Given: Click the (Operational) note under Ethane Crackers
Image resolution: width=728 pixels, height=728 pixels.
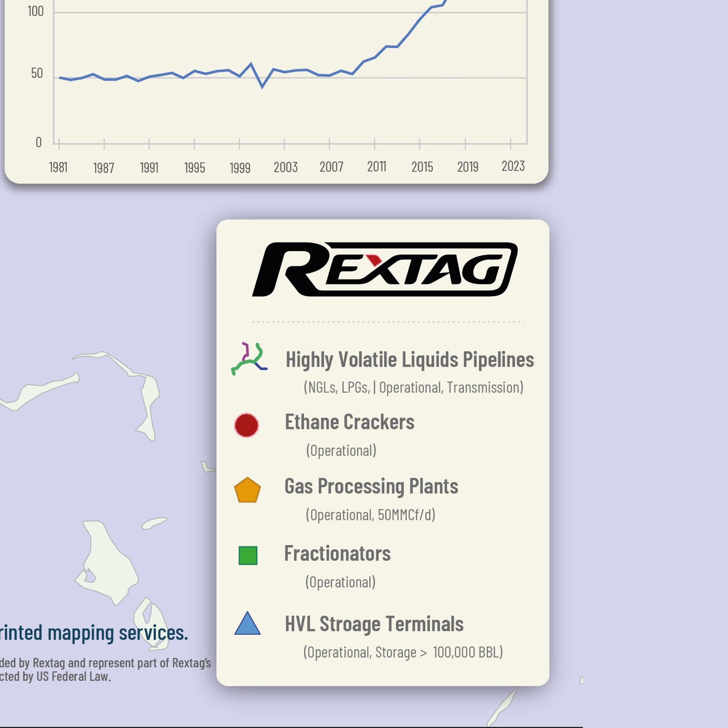Looking at the screenshot, I should [x=341, y=450].
